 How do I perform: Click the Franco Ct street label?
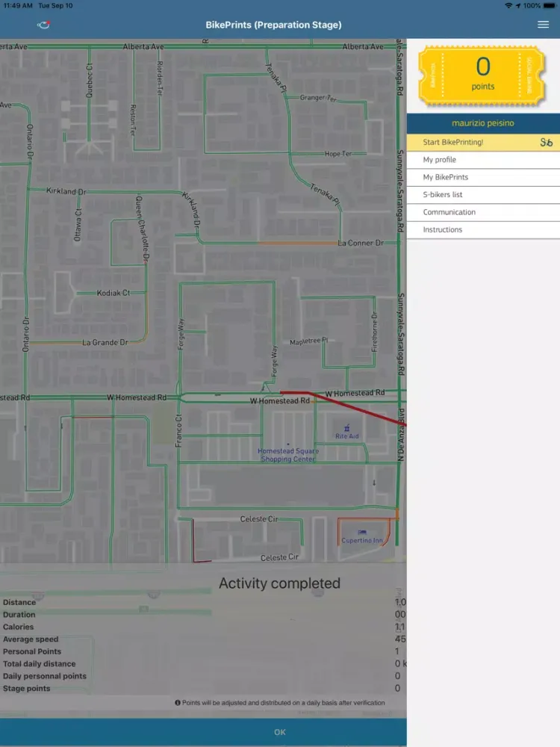pos(178,431)
